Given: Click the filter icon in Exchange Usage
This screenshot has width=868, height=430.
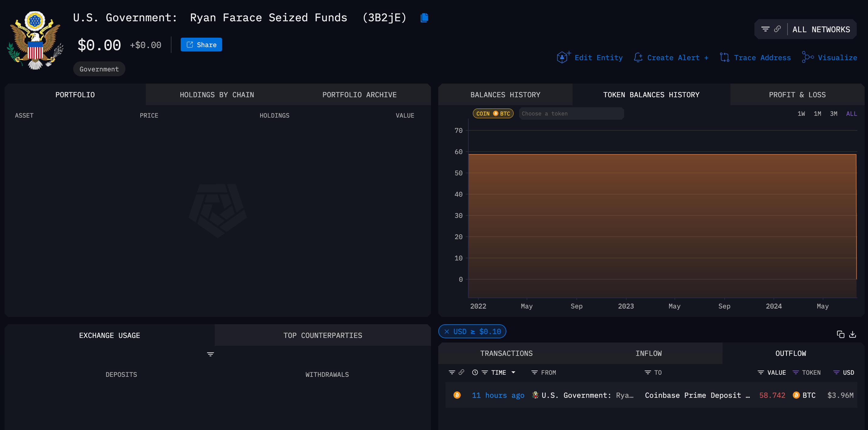Looking at the screenshot, I should point(210,354).
